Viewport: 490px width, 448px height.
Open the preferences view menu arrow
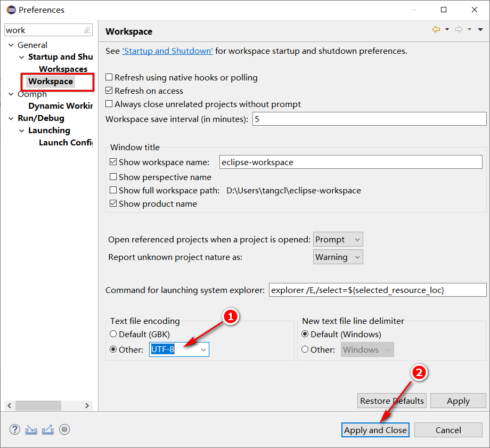coord(481,30)
